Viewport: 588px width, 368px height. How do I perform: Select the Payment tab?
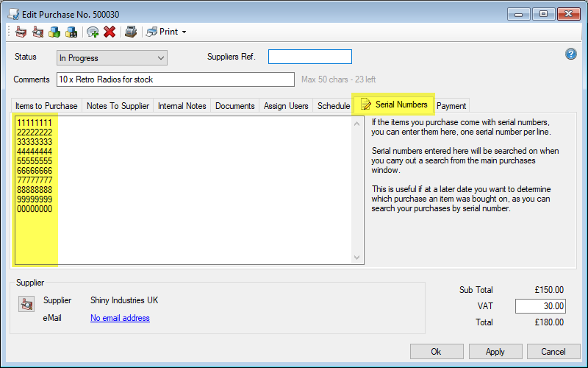click(451, 106)
